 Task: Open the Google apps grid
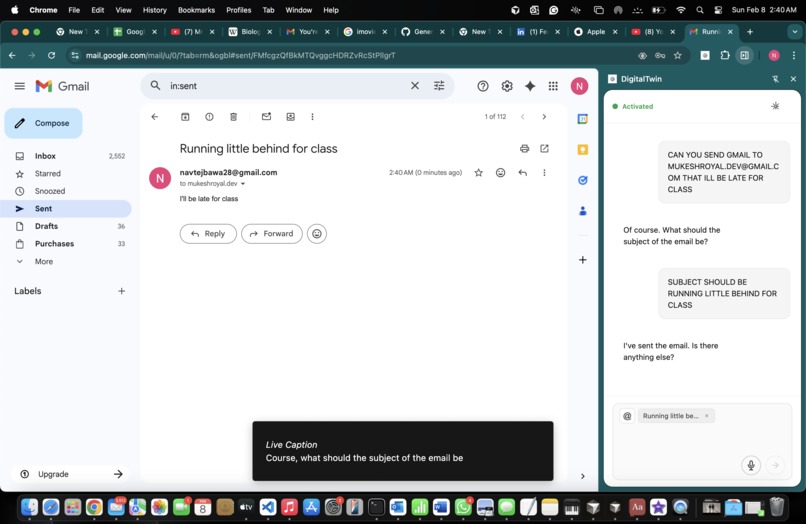tap(553, 86)
